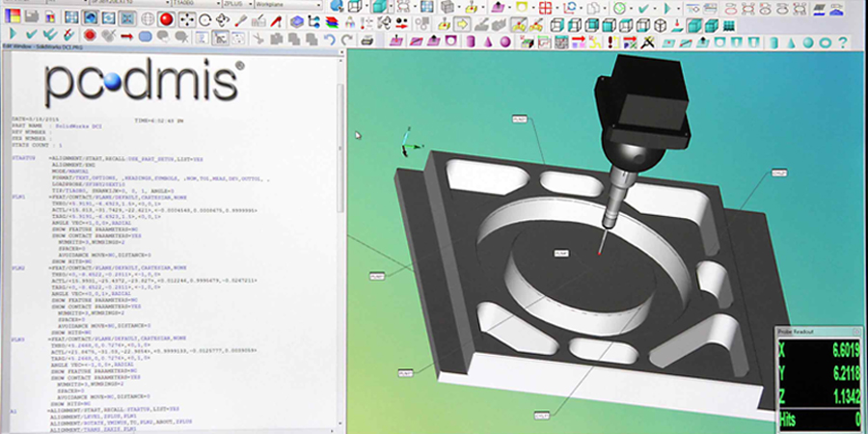Image resolution: width=868 pixels, height=434 pixels.
Task: Click the red octagon breakpoint icon
Action: pyautogui.click(x=90, y=36)
